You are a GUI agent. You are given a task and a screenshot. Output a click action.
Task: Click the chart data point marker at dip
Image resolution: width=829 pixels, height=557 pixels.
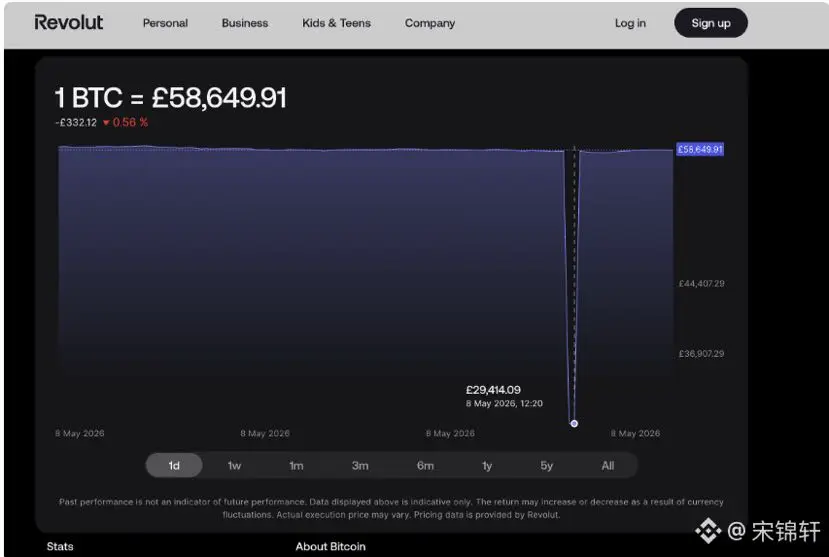click(574, 423)
